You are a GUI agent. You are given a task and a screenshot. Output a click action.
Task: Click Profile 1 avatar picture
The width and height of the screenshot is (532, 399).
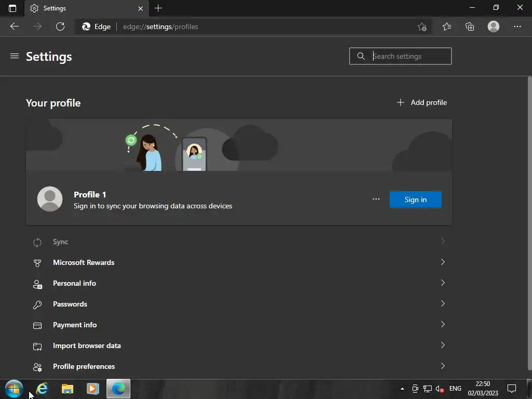click(x=50, y=199)
